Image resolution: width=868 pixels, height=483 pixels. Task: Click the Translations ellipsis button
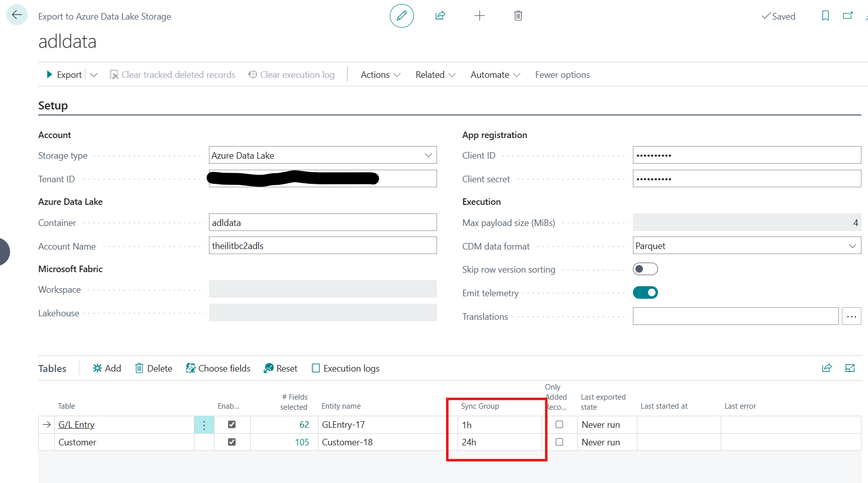click(x=851, y=316)
